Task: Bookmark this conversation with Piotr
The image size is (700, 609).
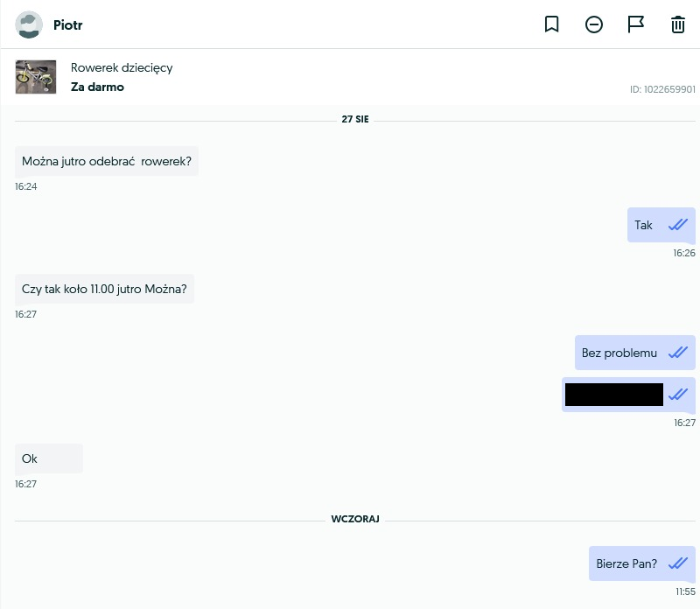Action: tap(552, 24)
